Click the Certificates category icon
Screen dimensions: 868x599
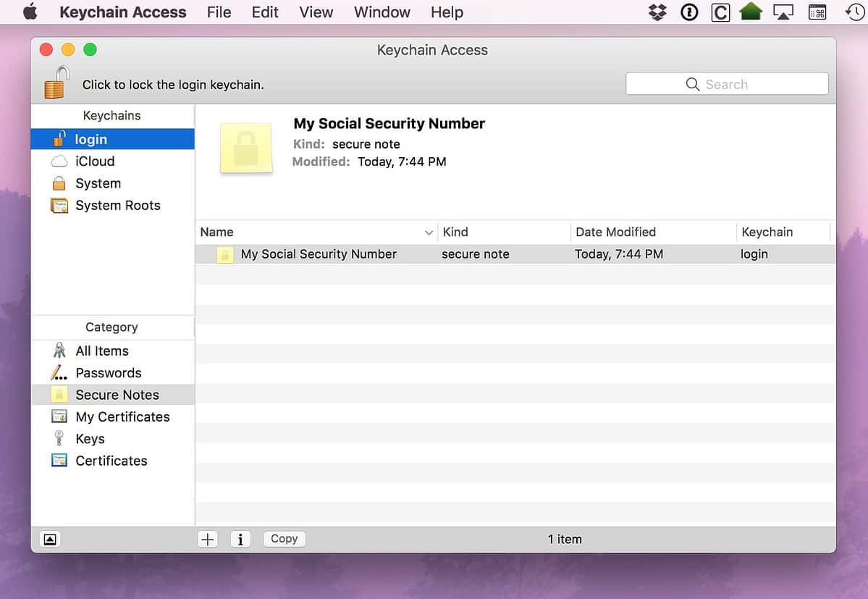click(59, 461)
